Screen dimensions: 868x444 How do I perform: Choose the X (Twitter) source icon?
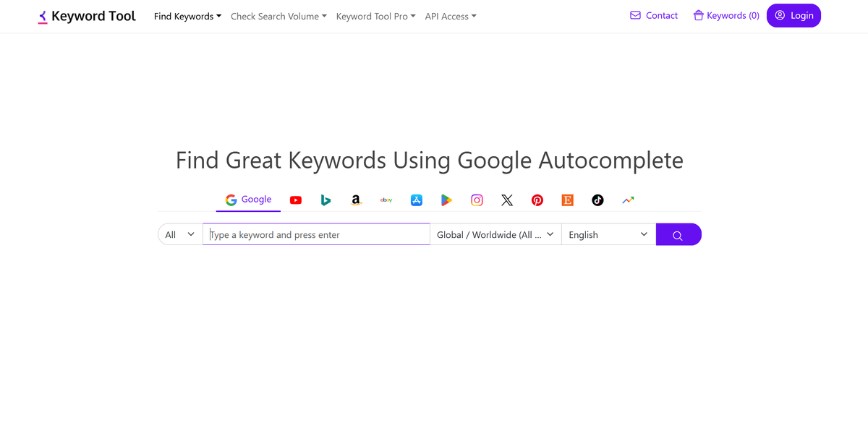click(x=507, y=200)
